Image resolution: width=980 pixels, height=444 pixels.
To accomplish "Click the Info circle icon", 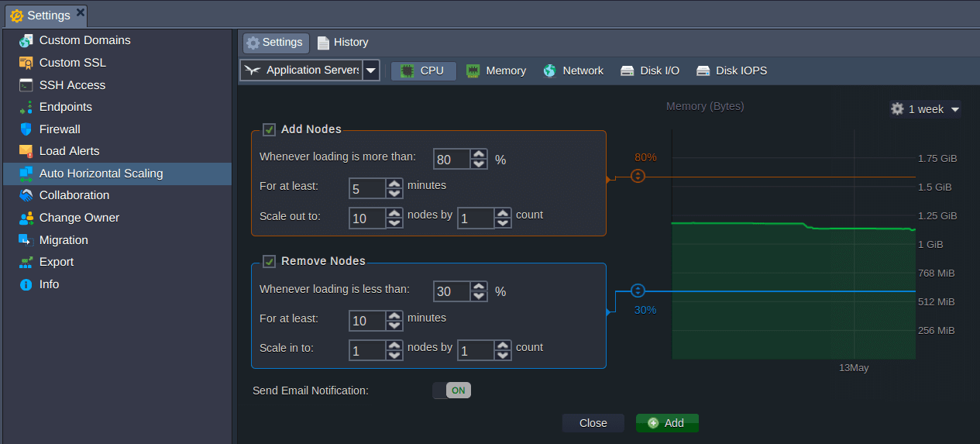I will 26,284.
